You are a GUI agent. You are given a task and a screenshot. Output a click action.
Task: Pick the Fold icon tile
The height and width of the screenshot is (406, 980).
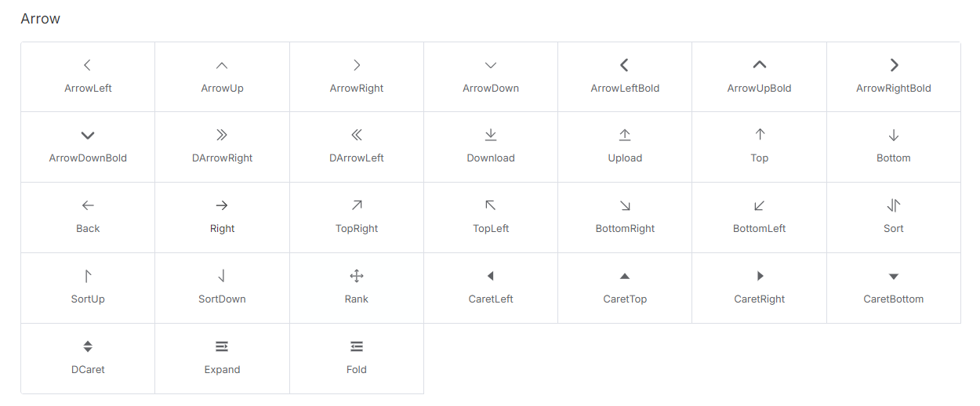[357, 358]
